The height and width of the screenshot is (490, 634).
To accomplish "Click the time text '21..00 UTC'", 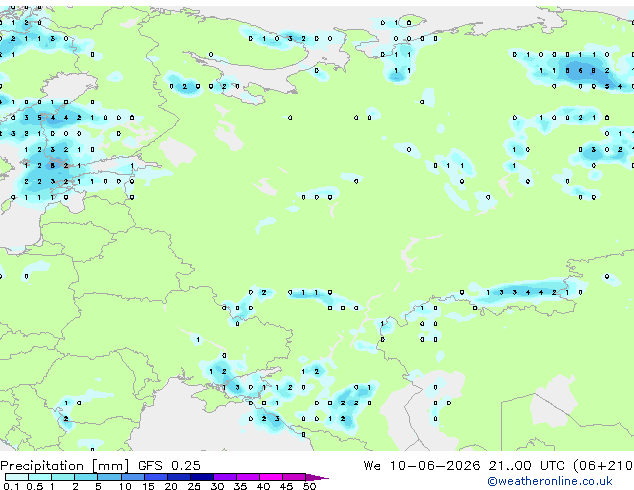I will point(526,466).
